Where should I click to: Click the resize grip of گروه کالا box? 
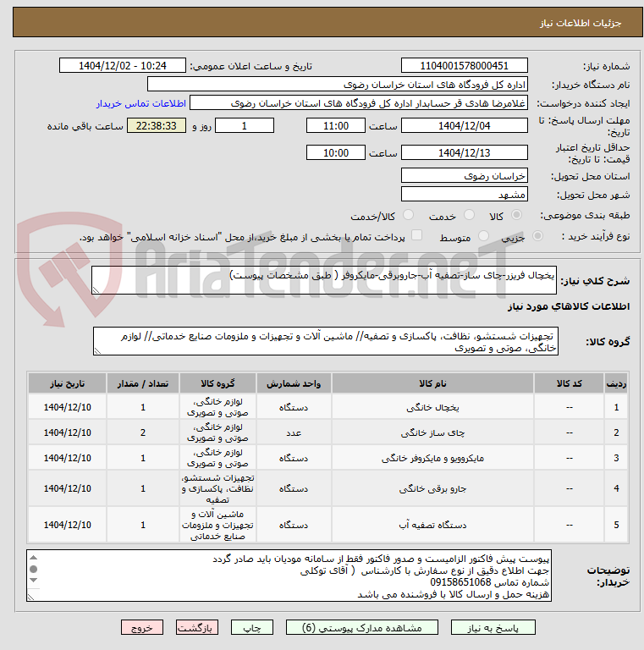coord(97,351)
